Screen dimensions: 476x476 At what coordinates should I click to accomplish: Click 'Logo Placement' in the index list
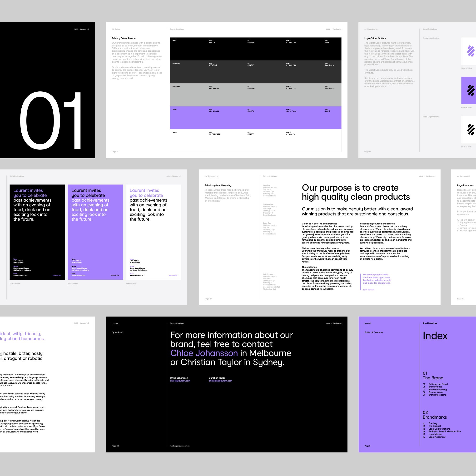click(x=436, y=437)
